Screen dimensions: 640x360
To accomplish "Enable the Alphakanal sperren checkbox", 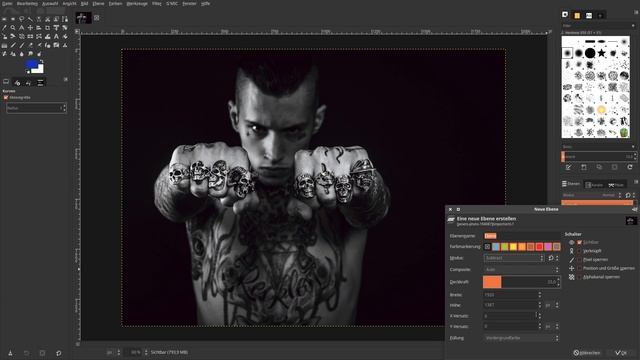I will click(x=580, y=277).
